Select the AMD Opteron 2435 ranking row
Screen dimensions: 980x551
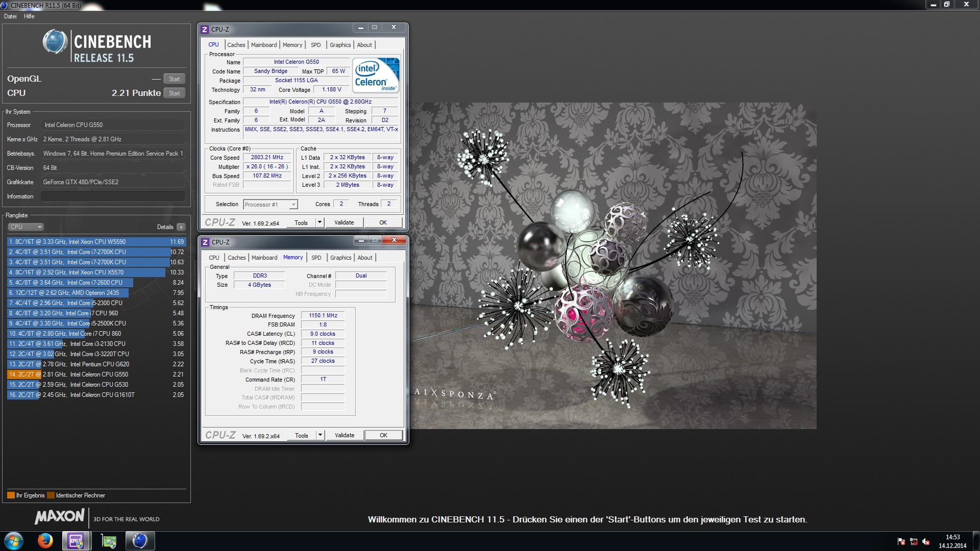pos(96,293)
